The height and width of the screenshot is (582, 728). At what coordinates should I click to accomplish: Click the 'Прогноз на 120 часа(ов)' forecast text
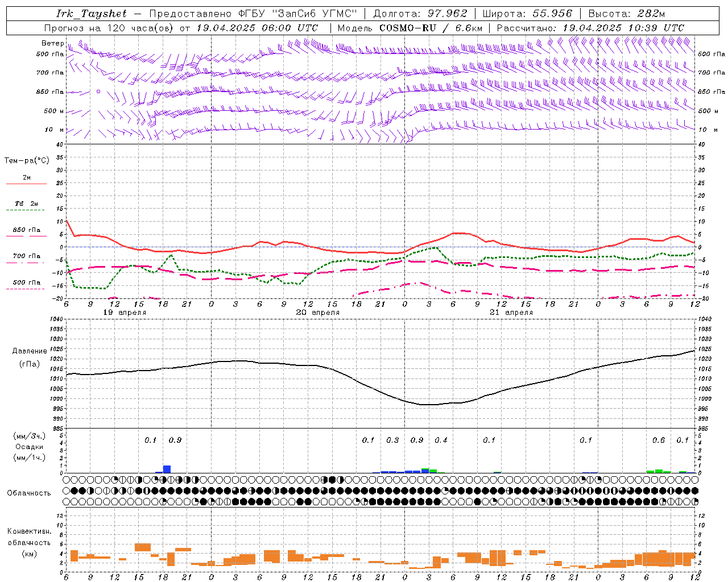click(109, 28)
